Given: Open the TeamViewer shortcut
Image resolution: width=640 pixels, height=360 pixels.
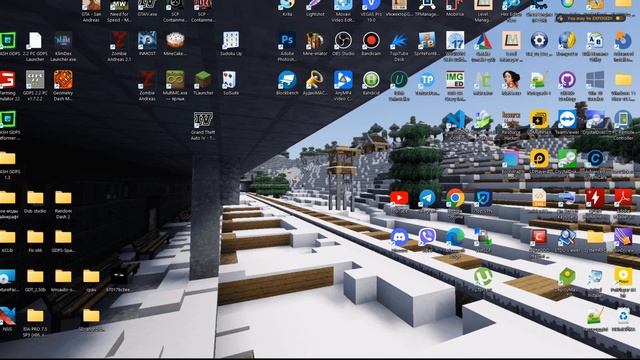Looking at the screenshot, I should [567, 119].
